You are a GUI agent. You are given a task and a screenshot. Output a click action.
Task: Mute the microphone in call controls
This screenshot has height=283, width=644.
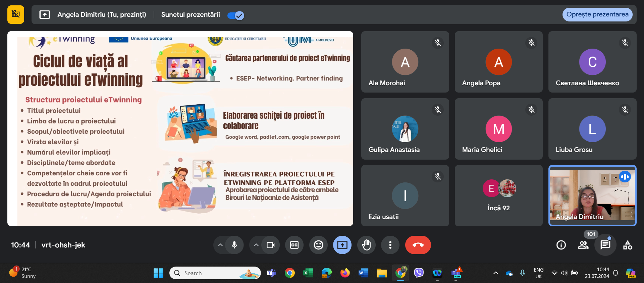(234, 245)
